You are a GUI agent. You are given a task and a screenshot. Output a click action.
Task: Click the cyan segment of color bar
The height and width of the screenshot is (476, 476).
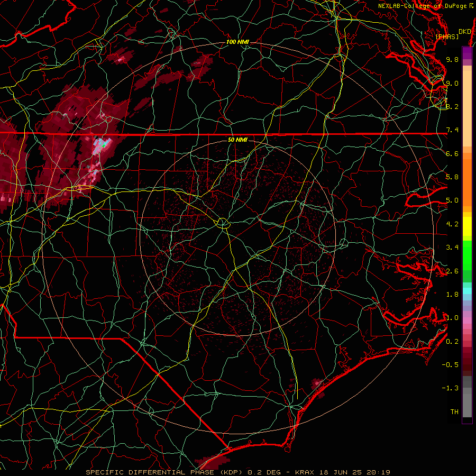pyautogui.click(x=467, y=291)
